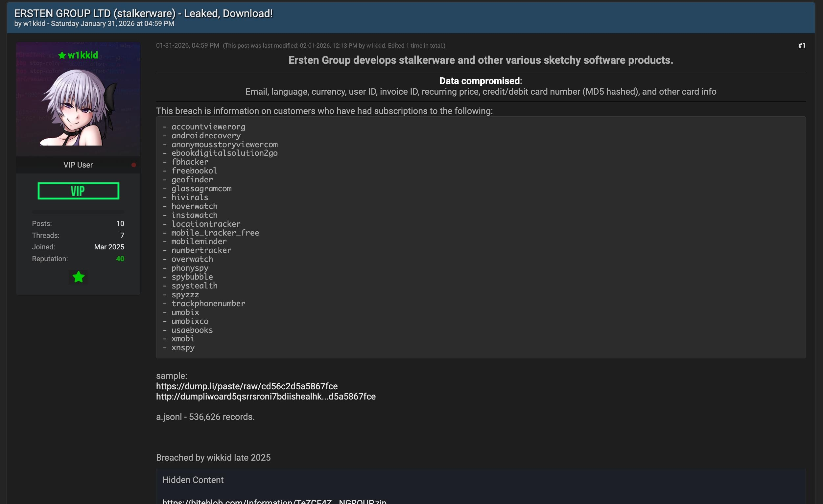This screenshot has height=504, width=823.
Task: Click the green VIP badge
Action: [79, 191]
